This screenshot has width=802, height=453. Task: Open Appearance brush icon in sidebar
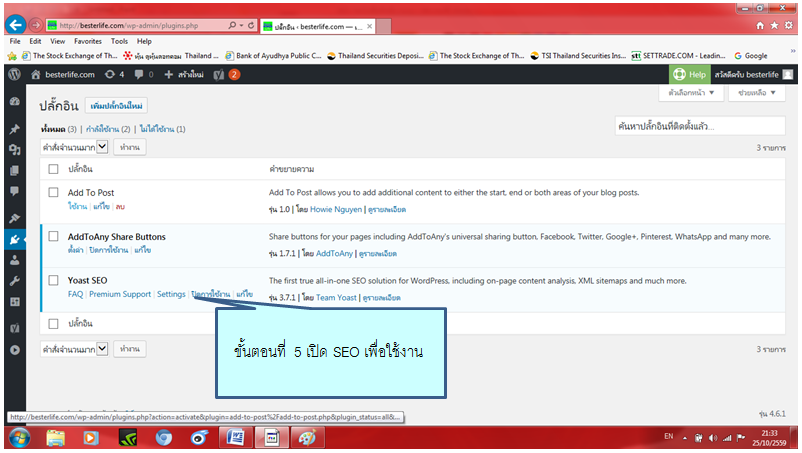click(15, 218)
